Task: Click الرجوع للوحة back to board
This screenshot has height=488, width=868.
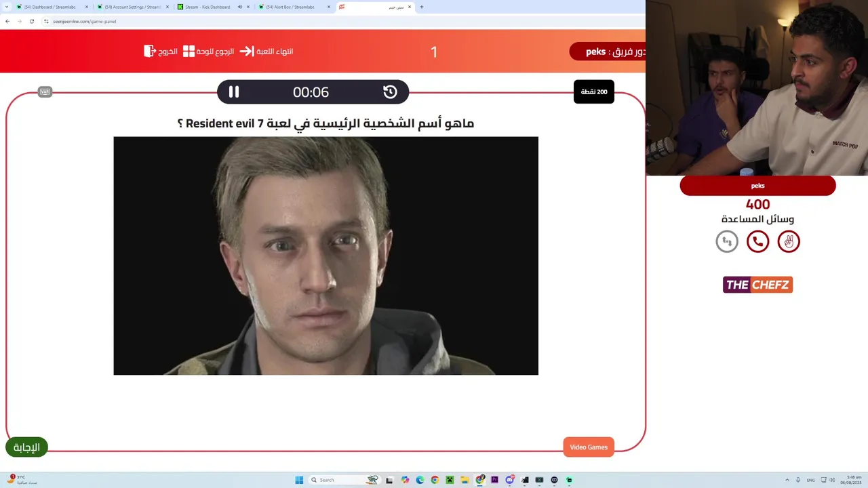Action: click(x=208, y=51)
